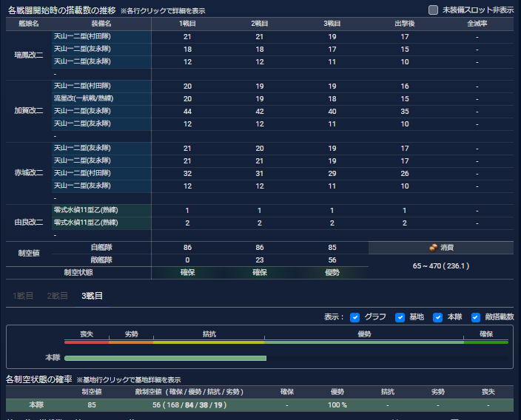Click the cell showing 32 planes

click(187, 174)
